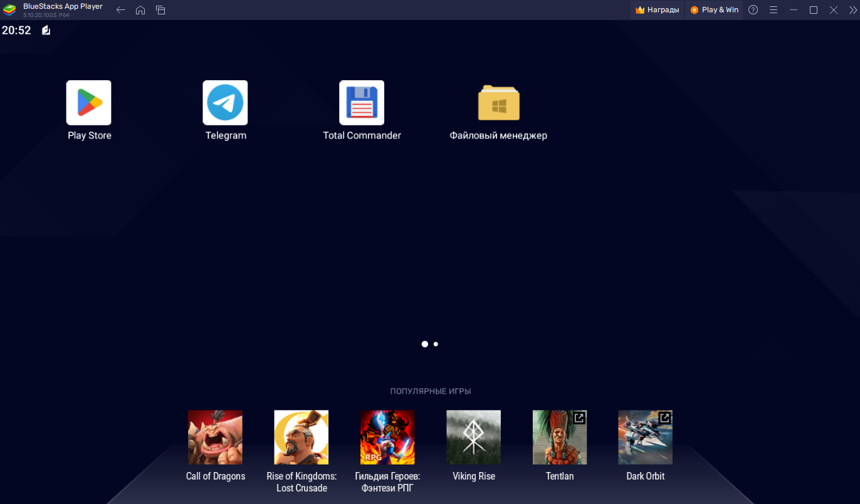860x504 pixels.
Task: Open the Tentlan game tile
Action: (560, 438)
